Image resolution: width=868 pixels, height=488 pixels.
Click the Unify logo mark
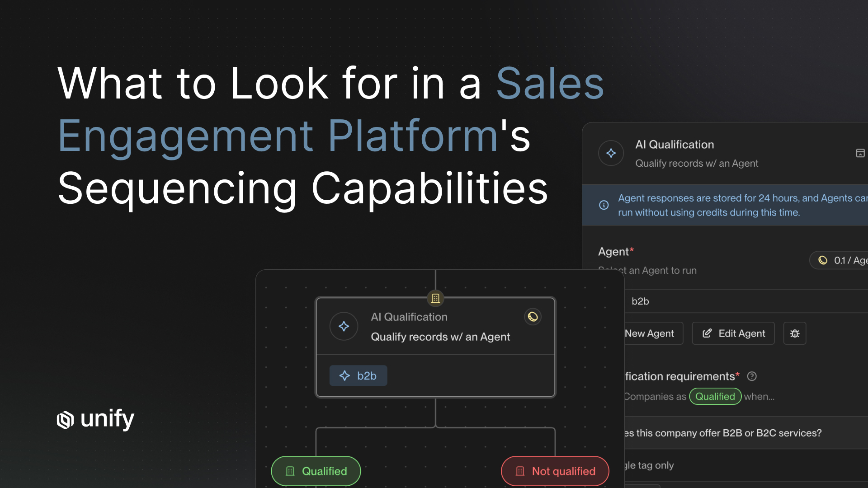coord(65,420)
